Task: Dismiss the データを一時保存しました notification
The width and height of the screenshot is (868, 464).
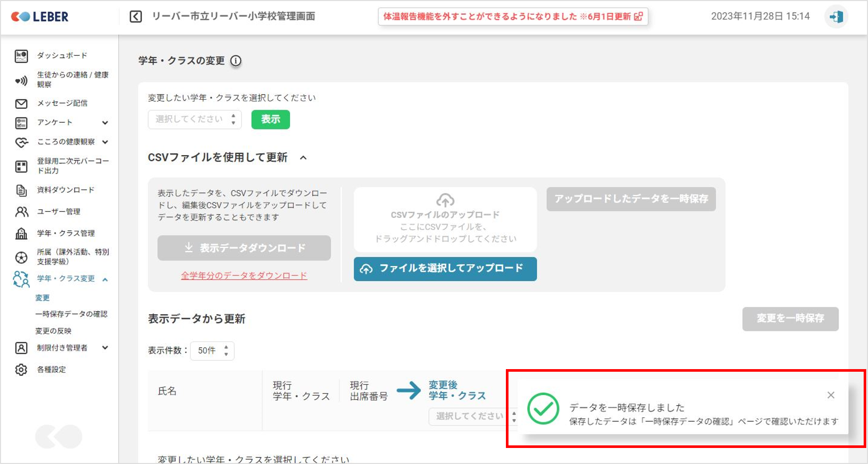Action: 830,395
